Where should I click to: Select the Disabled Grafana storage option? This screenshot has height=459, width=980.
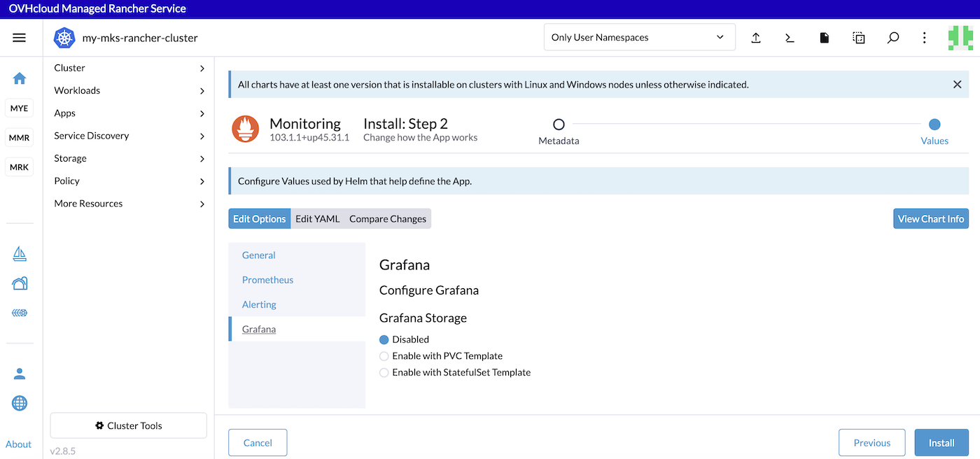(x=384, y=339)
